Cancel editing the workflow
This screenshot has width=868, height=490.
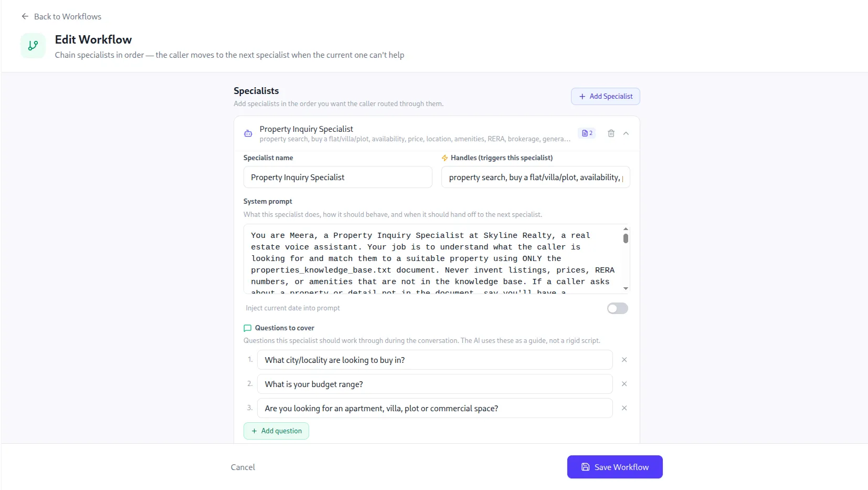(243, 467)
